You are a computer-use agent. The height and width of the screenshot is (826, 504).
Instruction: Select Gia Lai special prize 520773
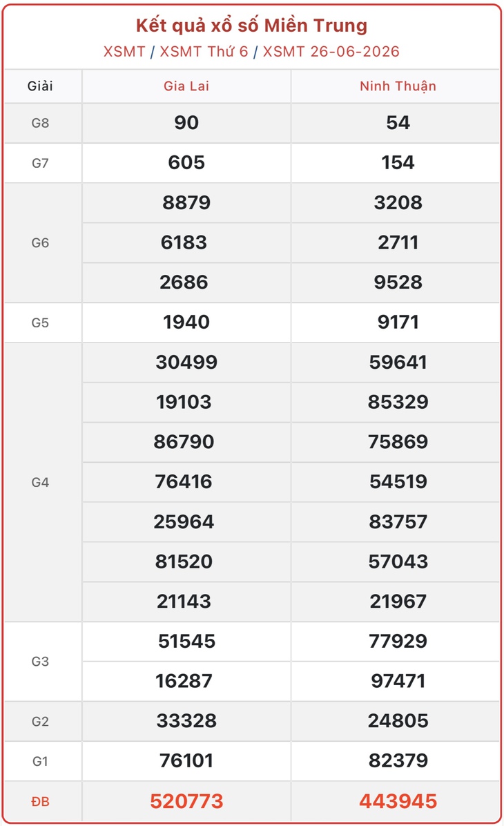click(186, 801)
